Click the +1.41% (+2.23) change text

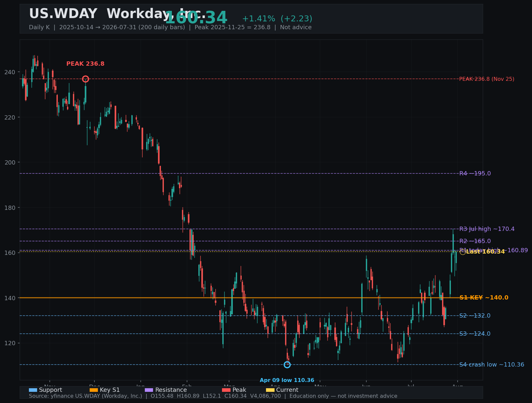[x=277, y=19]
